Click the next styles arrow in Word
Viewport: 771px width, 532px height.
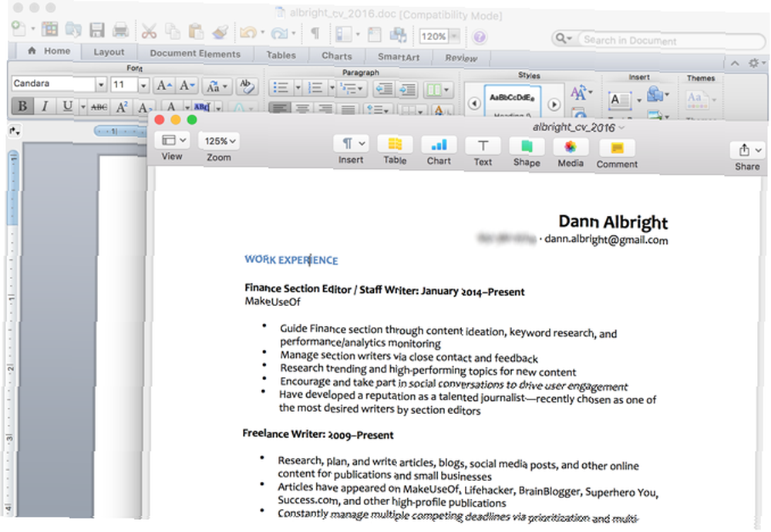(x=554, y=104)
